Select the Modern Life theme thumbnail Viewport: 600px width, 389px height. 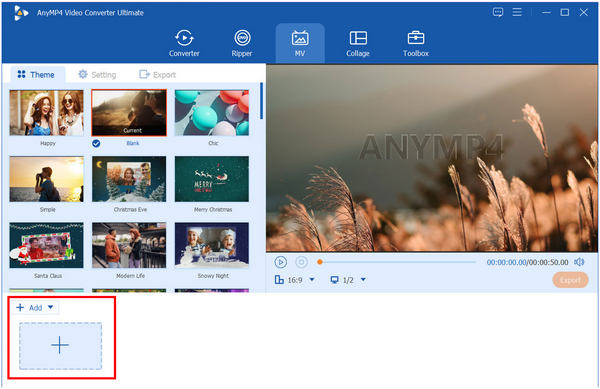129,245
